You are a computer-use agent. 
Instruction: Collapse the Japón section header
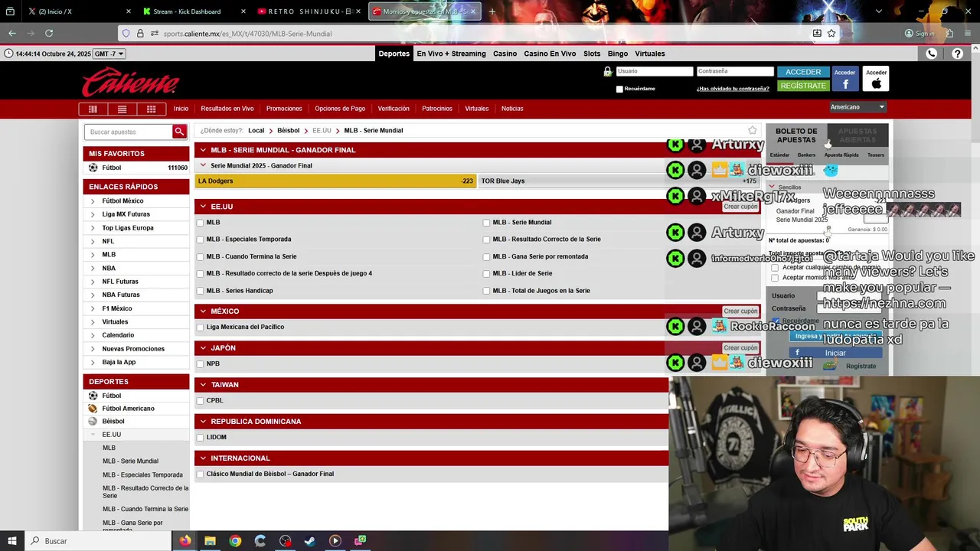pyautogui.click(x=203, y=348)
